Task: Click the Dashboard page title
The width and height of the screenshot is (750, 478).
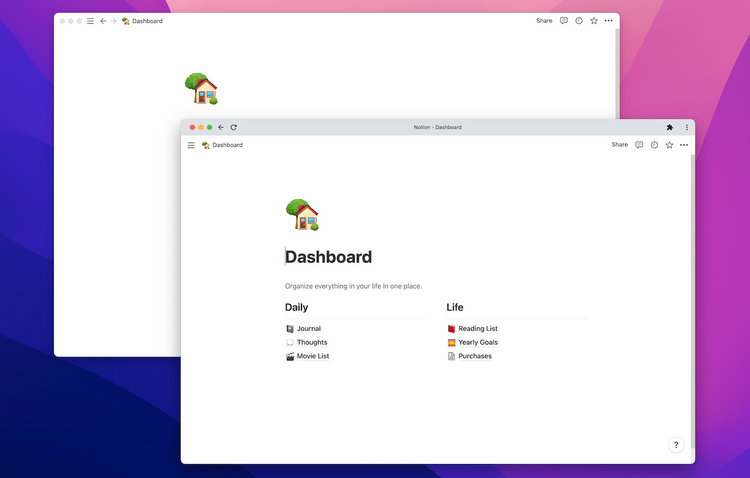Action: (x=328, y=257)
